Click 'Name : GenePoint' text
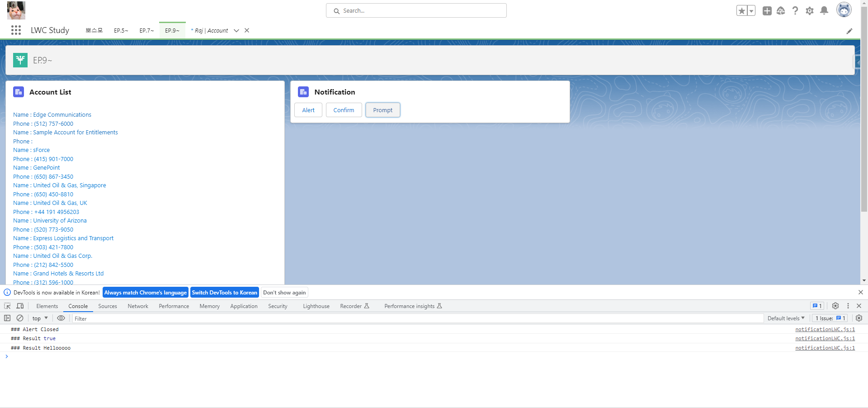Viewport: 868px width, 408px height. [x=36, y=168]
